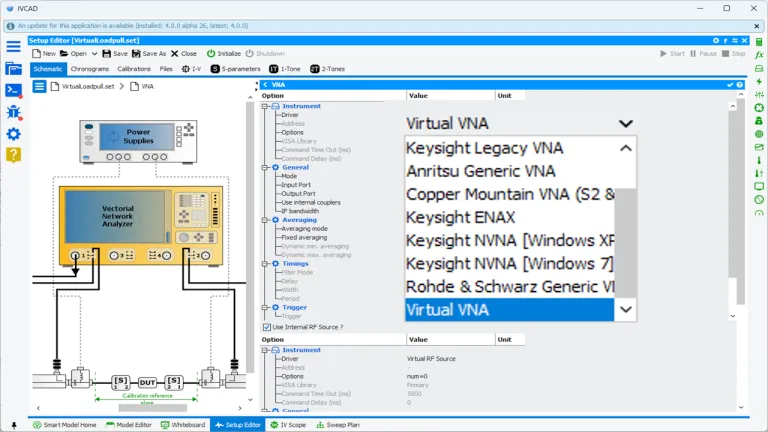Open the I-V tab
The height and width of the screenshot is (432, 768).
coord(192,69)
